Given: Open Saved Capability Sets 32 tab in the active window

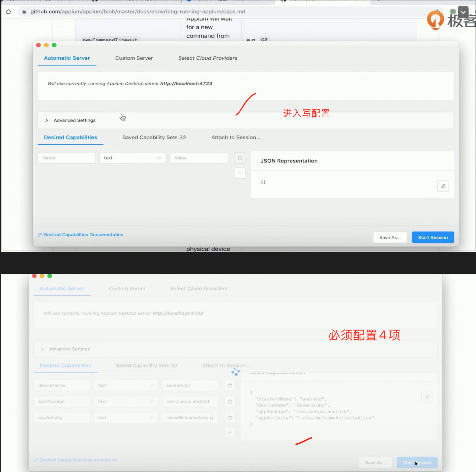Looking at the screenshot, I should click(x=154, y=138).
